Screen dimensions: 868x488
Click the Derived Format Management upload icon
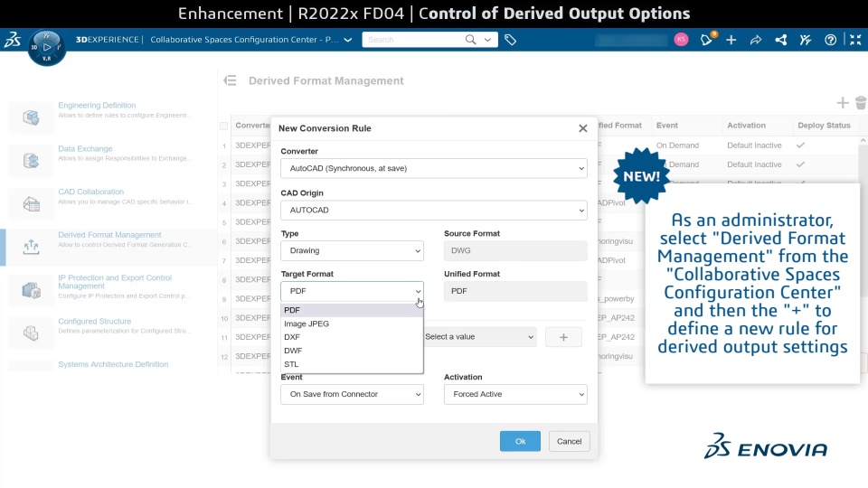31,247
